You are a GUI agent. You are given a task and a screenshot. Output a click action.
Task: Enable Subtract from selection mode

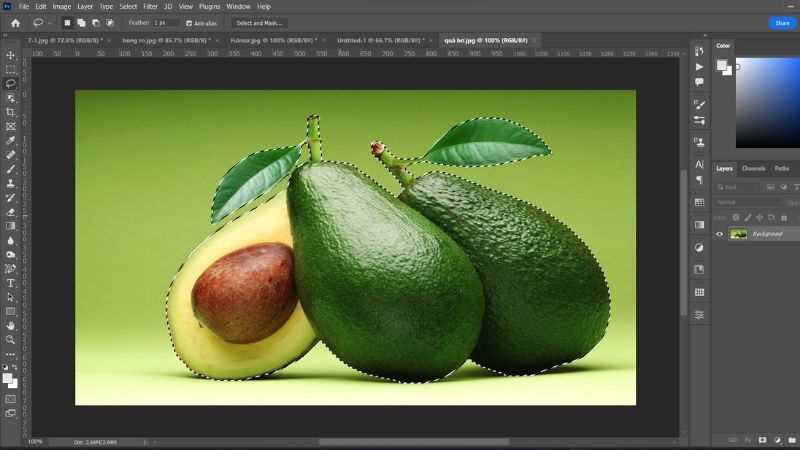click(95, 23)
